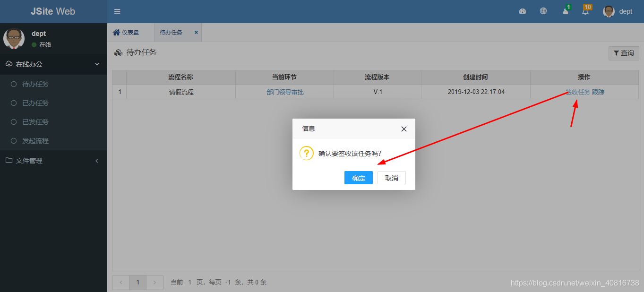
Task: Open the dashboard gauge icon in header
Action: (x=523, y=11)
